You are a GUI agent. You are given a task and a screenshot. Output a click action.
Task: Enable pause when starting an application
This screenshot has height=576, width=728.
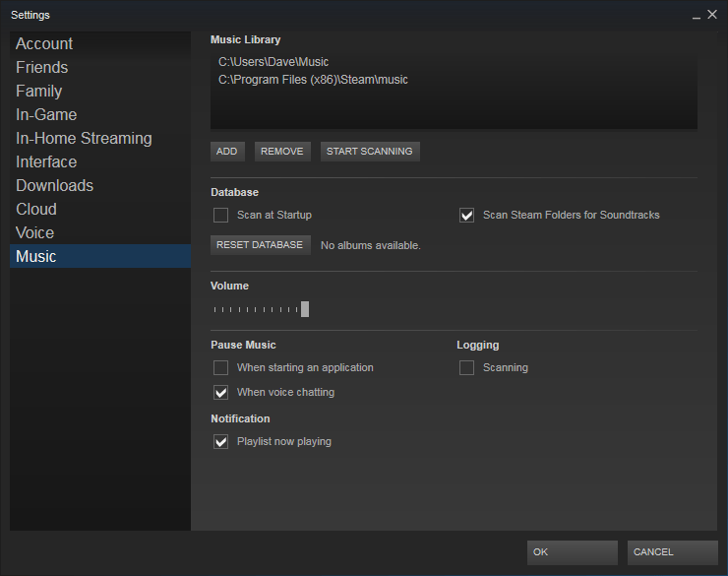tap(221, 367)
